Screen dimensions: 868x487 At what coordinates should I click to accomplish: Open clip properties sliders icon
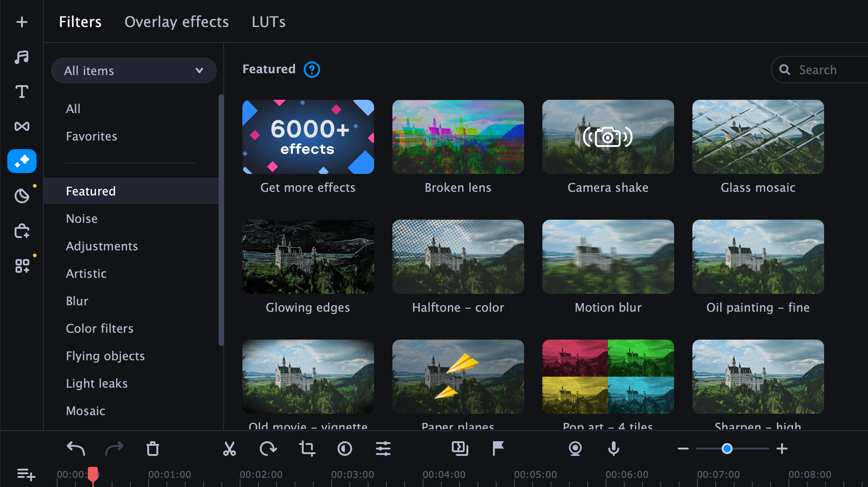click(x=383, y=449)
